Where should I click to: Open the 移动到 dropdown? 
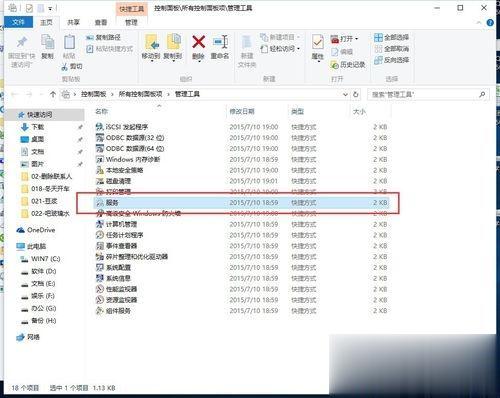click(152, 61)
